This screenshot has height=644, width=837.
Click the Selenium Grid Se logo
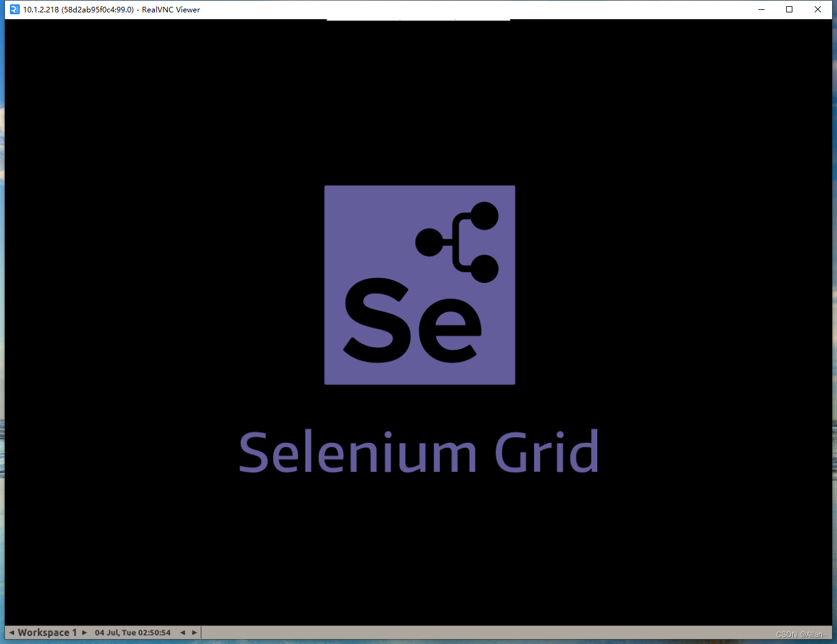tap(419, 285)
